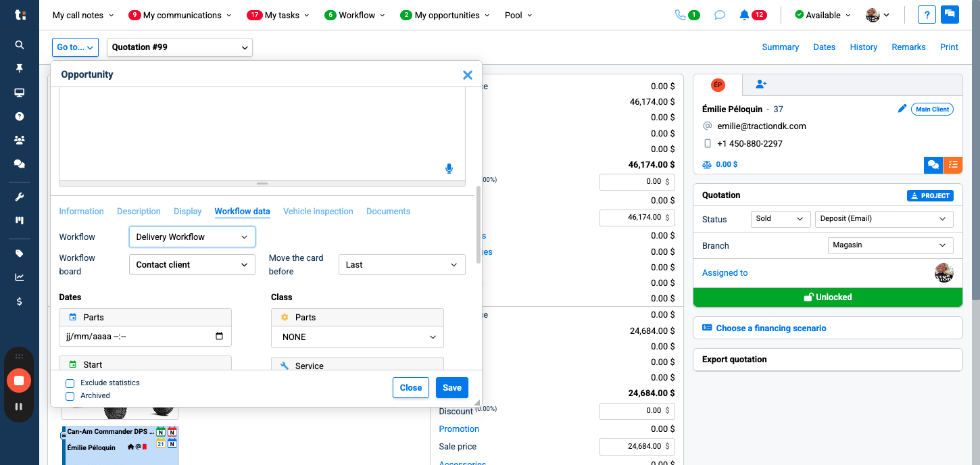Expand the Delivery Workflow dropdown
980x465 pixels.
192,237
